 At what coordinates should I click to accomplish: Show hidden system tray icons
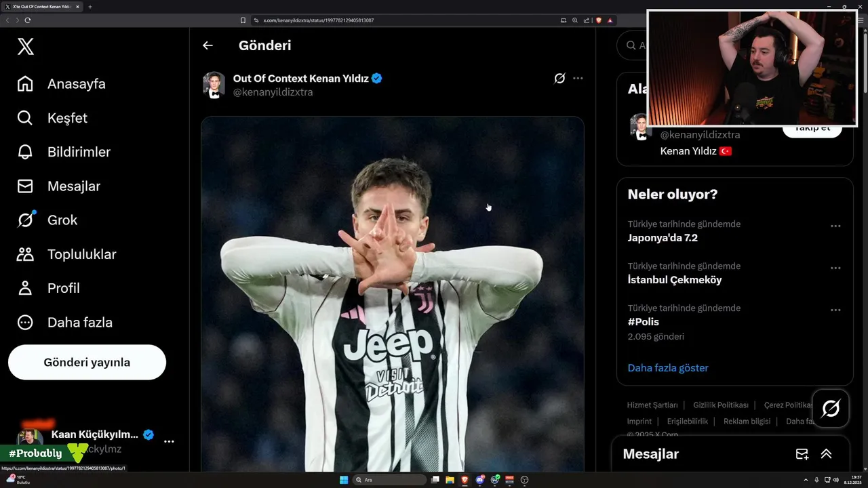(x=806, y=480)
